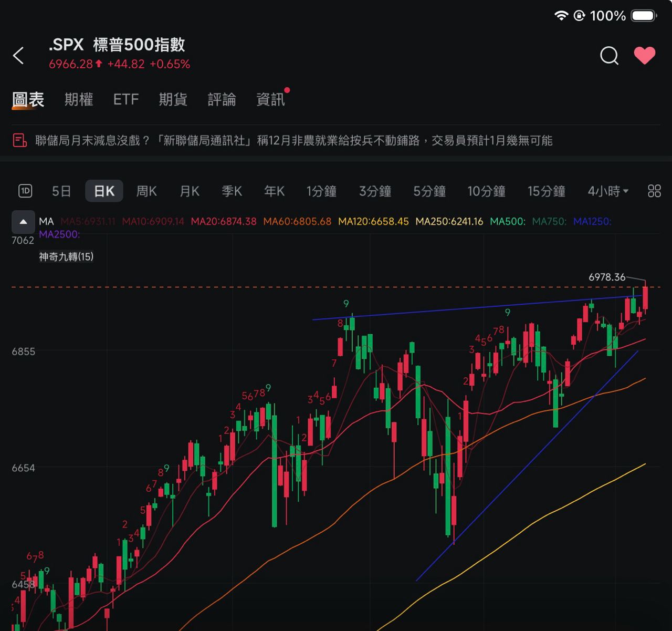
Task: Switch to the 期權 tab
Action: click(79, 99)
